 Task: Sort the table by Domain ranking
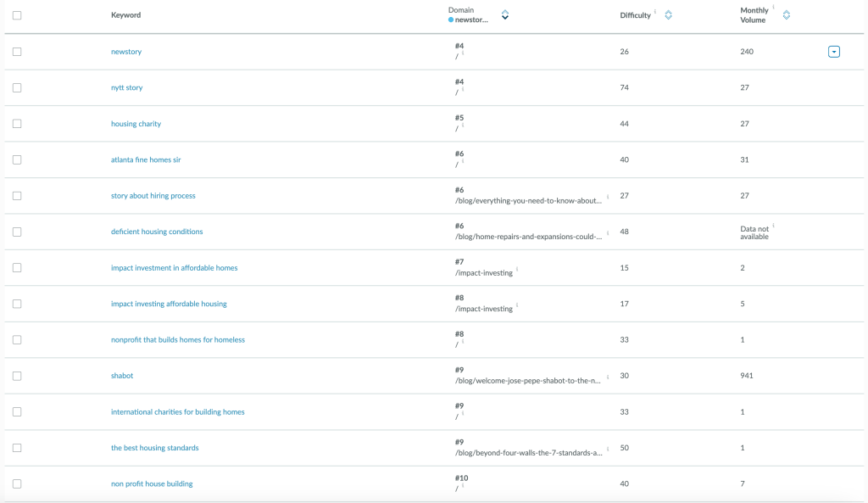(x=505, y=14)
